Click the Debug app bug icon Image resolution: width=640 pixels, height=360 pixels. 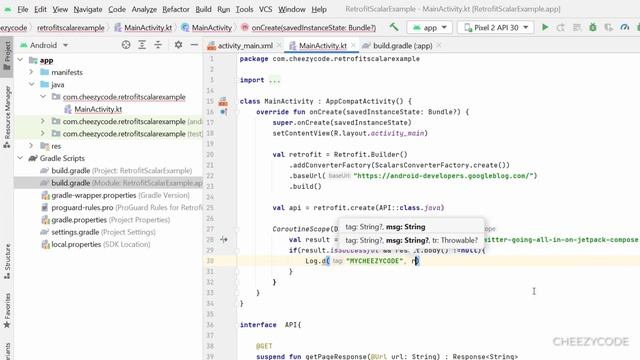click(593, 27)
